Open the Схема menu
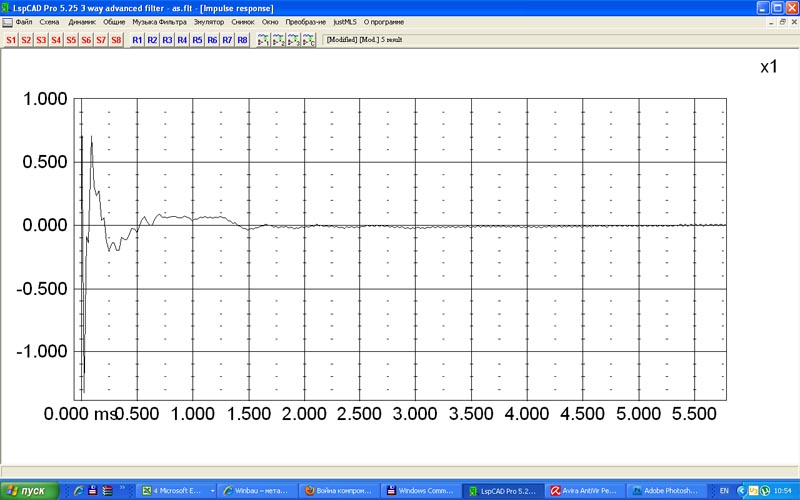This screenshot has width=800, height=500. click(x=49, y=22)
